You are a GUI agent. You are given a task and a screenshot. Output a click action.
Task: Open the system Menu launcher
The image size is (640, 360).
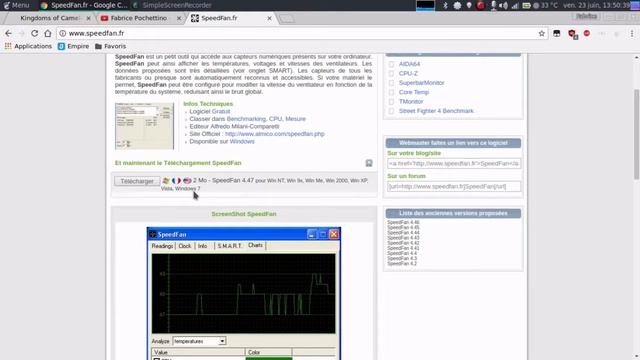pyautogui.click(x=16, y=5)
